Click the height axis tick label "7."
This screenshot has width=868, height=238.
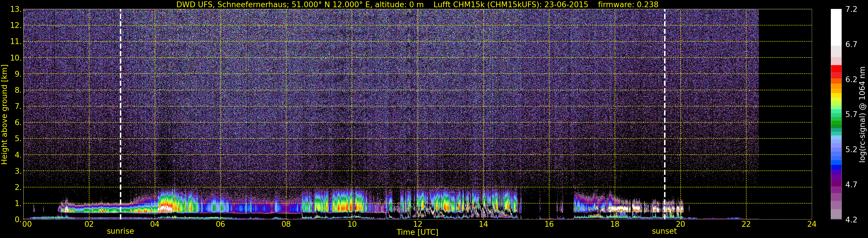point(18,107)
